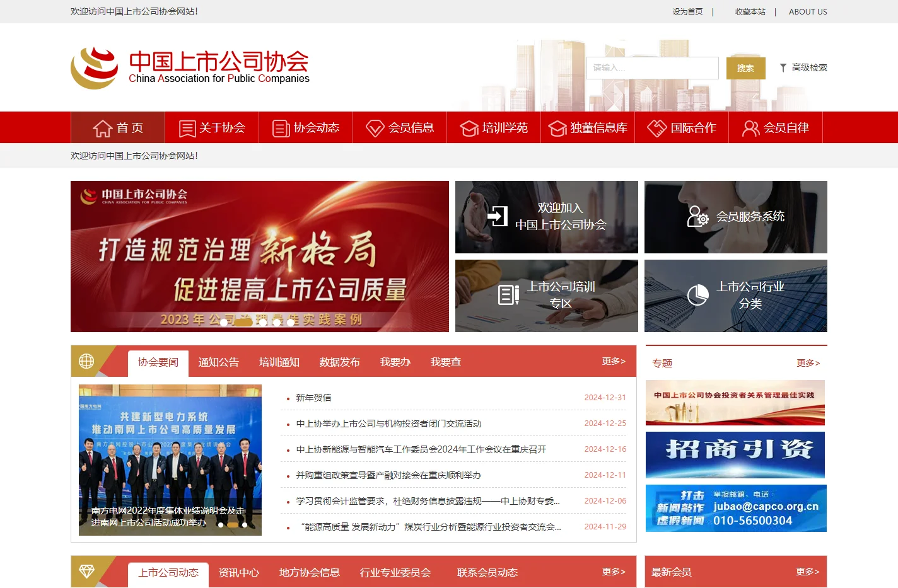Switch to the 通知公告 tab

pos(219,362)
